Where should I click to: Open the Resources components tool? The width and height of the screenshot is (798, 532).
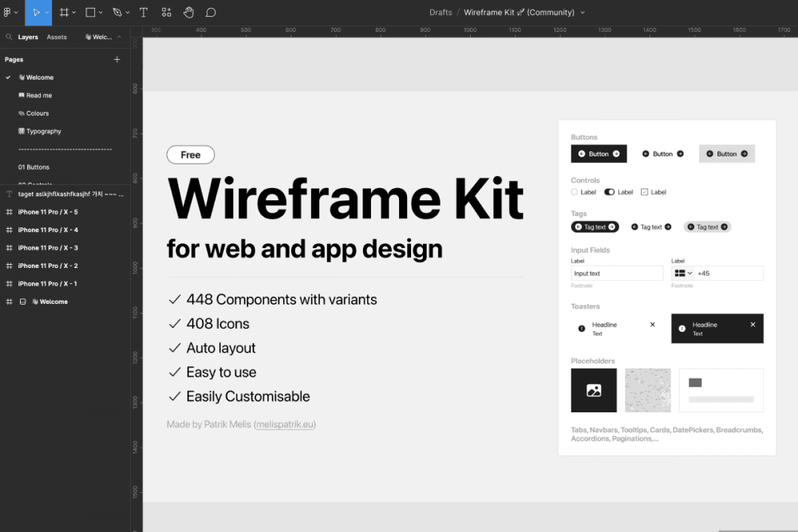[166, 13]
